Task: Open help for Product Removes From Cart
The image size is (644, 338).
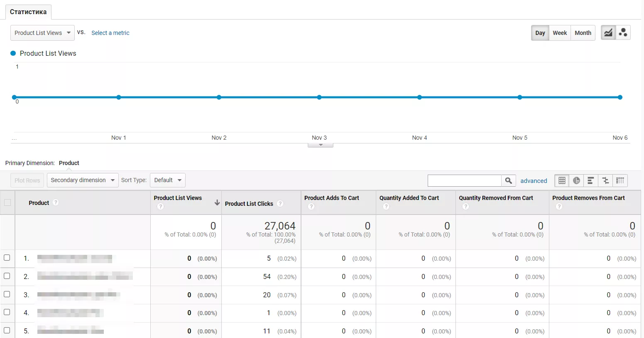Action: tap(559, 207)
